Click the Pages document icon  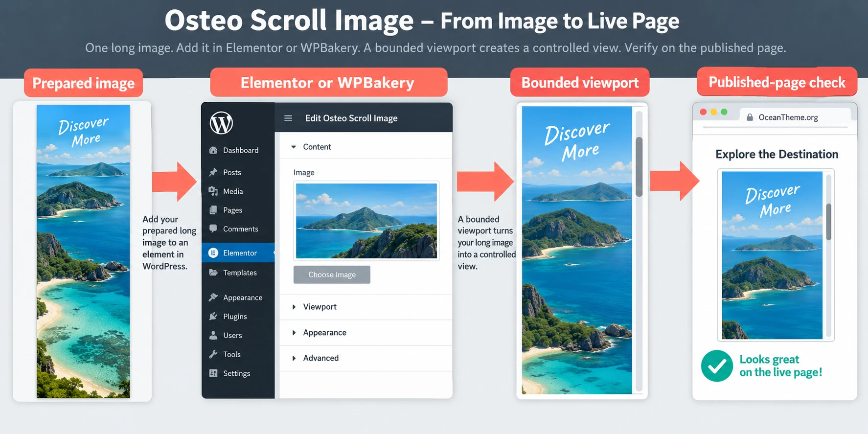[x=213, y=210]
